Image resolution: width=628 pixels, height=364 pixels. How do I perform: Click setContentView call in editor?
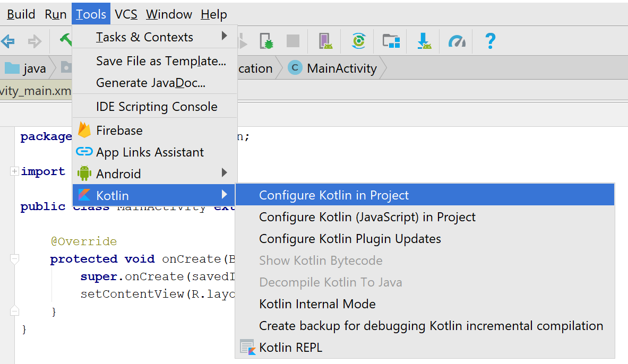coord(132,293)
